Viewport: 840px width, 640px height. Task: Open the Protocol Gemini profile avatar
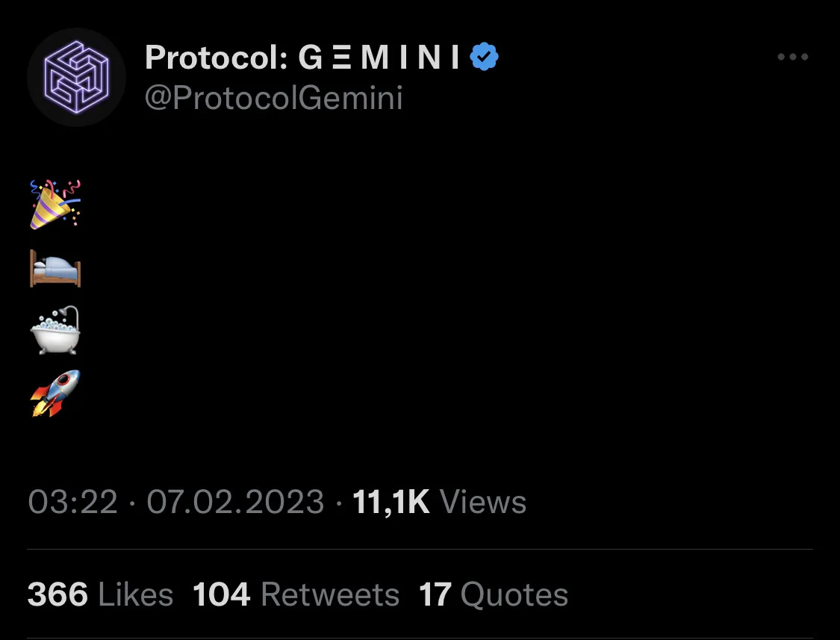tap(77, 77)
